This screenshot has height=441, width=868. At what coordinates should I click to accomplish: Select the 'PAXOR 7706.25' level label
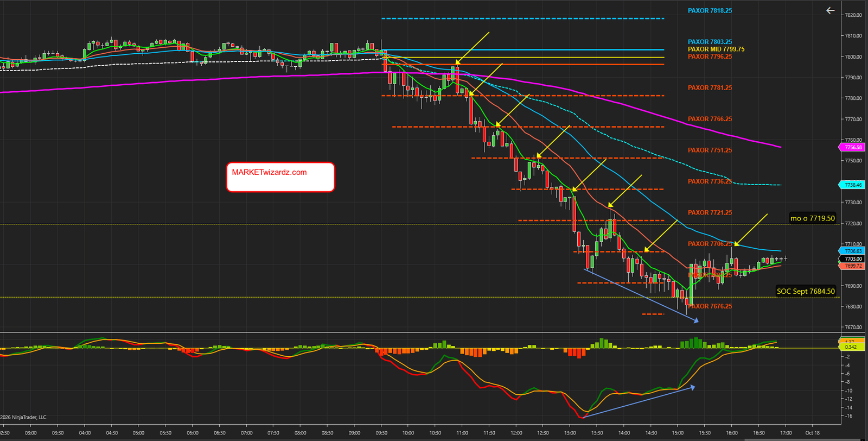710,244
